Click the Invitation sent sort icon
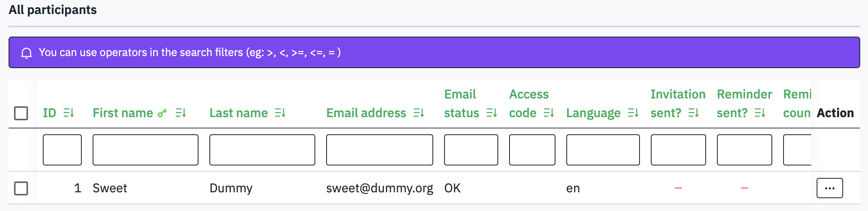 click(694, 113)
